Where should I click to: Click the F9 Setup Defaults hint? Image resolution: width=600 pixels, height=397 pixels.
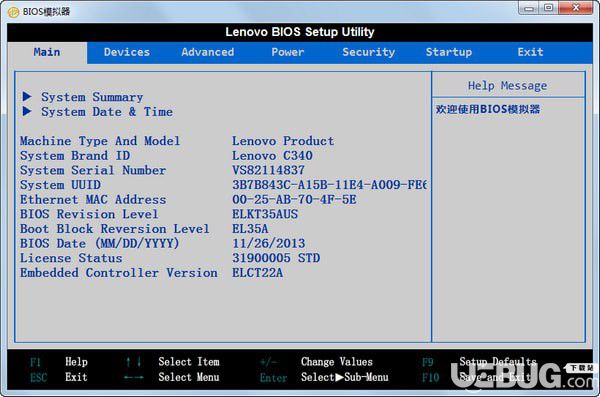pyautogui.click(x=479, y=362)
